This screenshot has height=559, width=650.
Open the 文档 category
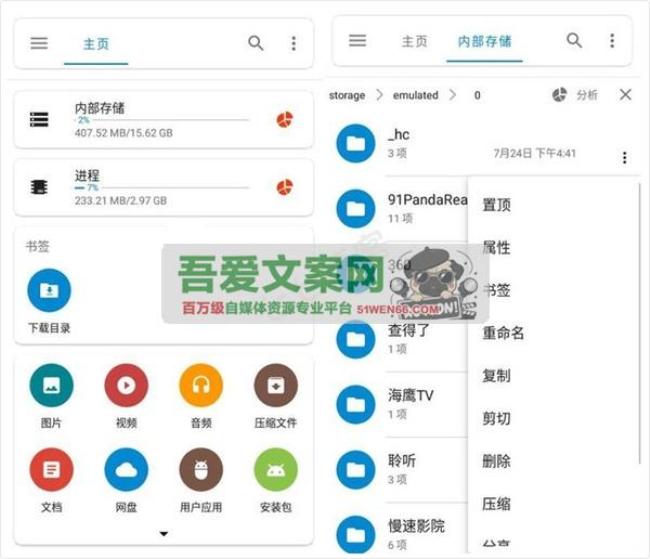pos(51,469)
